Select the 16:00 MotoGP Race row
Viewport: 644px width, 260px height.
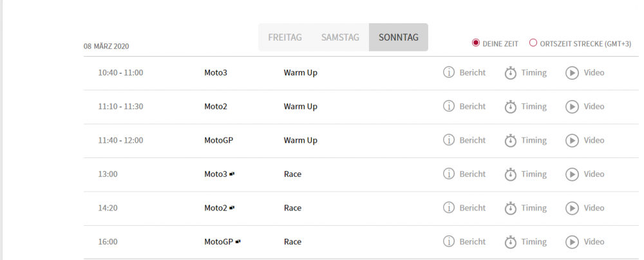point(361,242)
